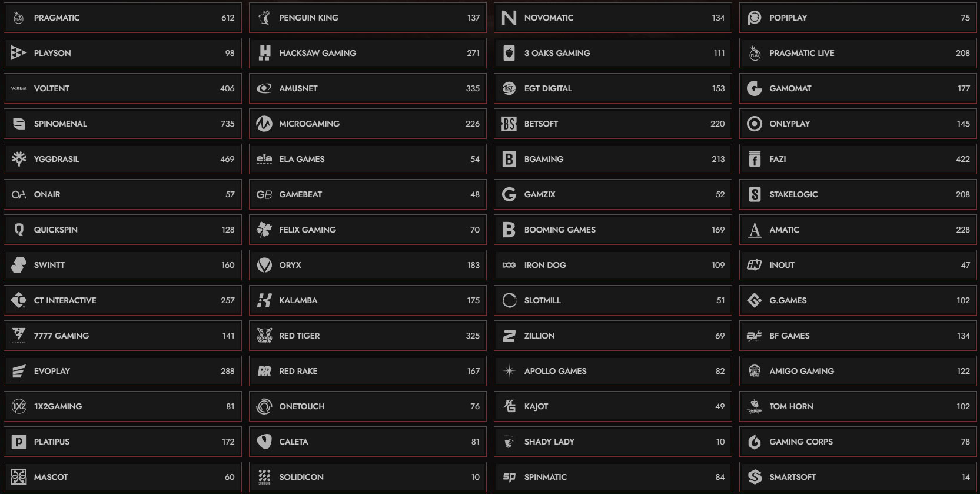Click the Pragmatic provider logo icon

(19, 18)
